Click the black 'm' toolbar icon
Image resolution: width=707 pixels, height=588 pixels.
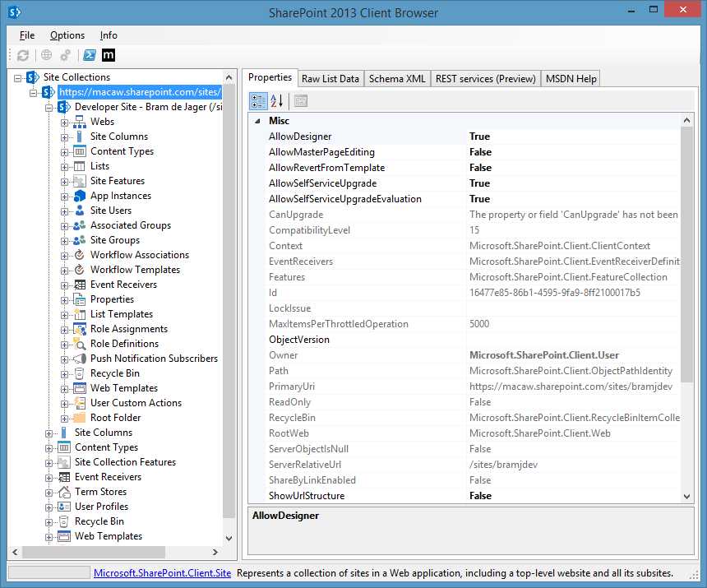click(109, 55)
